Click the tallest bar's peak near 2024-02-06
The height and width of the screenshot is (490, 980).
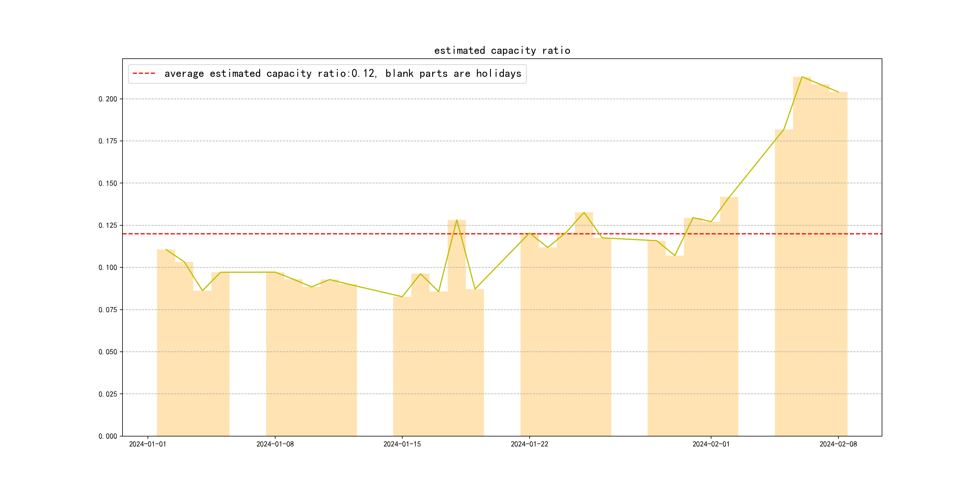point(802,78)
